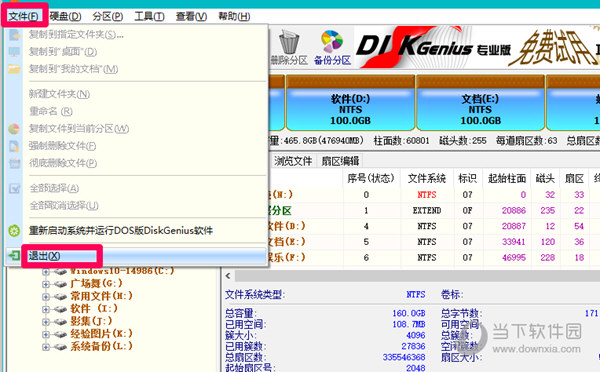Click drive icon beside 广场舞(G:)

60,284
